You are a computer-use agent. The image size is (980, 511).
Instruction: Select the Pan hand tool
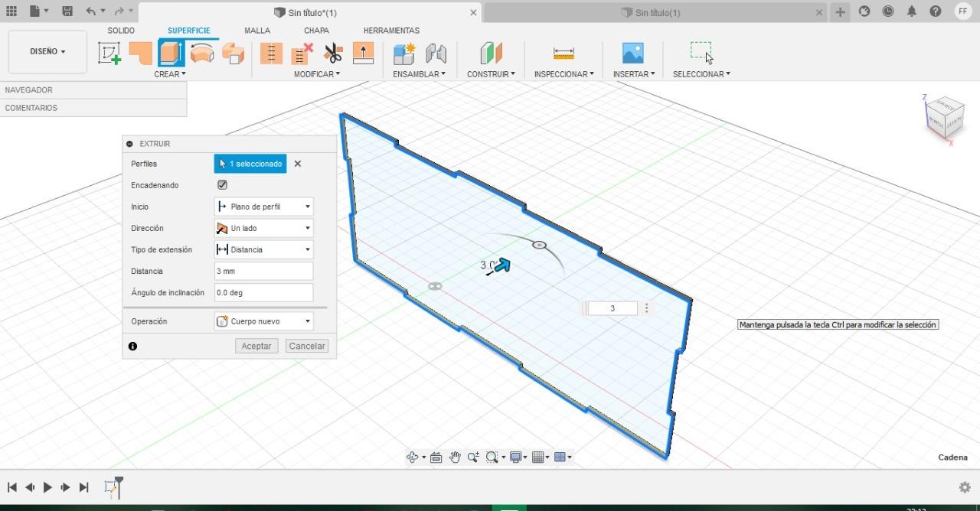pyautogui.click(x=455, y=457)
